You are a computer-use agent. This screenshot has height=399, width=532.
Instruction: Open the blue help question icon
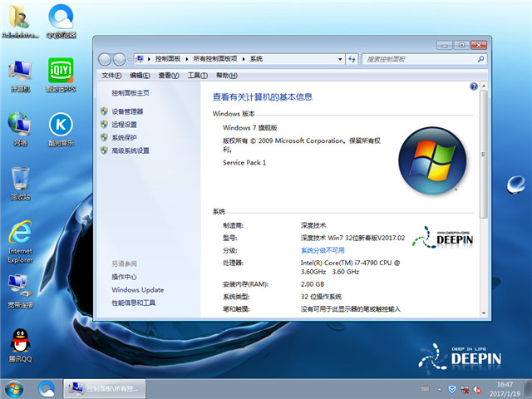[474, 86]
